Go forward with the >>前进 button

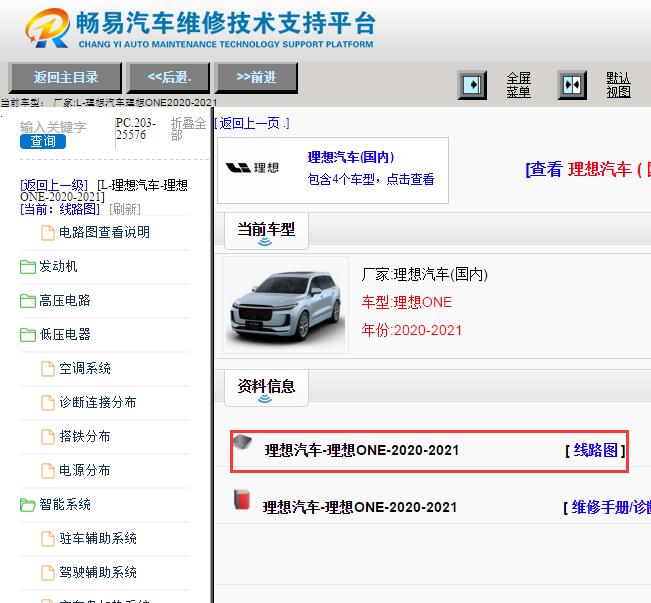(256, 78)
